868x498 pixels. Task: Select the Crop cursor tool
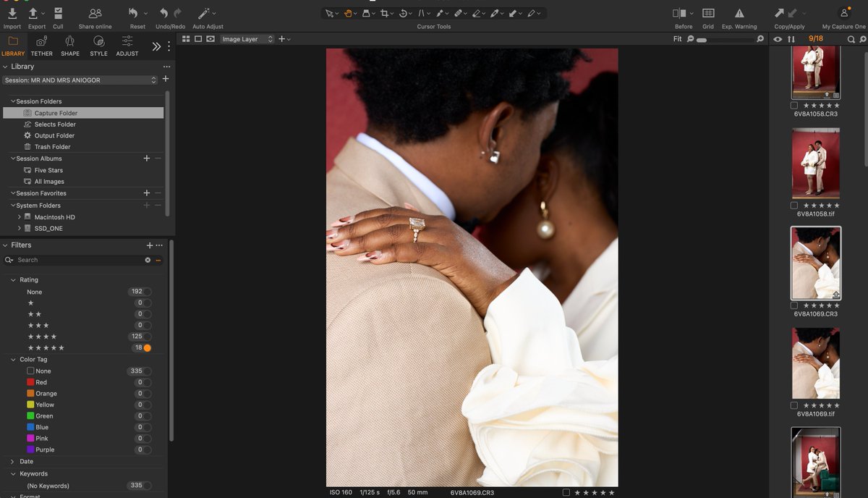[385, 13]
